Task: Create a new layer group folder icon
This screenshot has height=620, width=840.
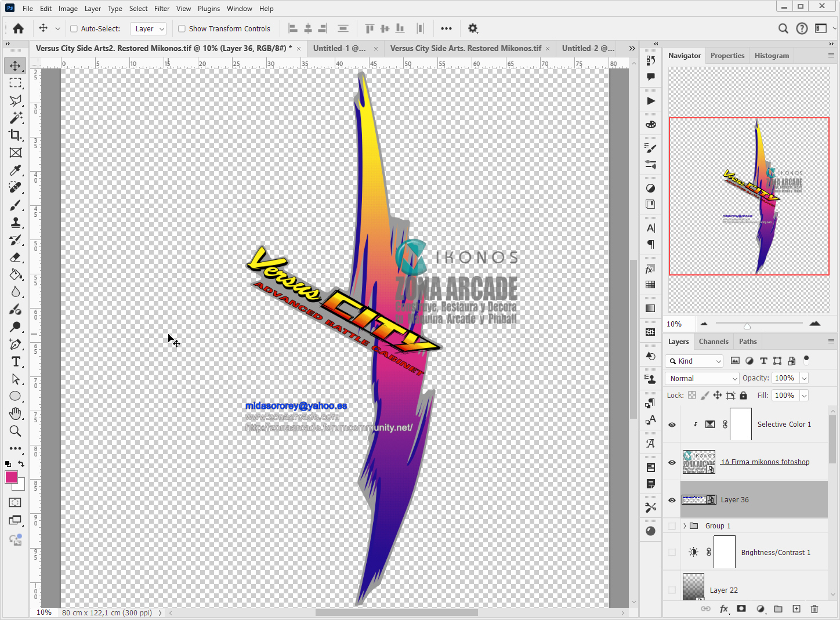Action: point(779,609)
